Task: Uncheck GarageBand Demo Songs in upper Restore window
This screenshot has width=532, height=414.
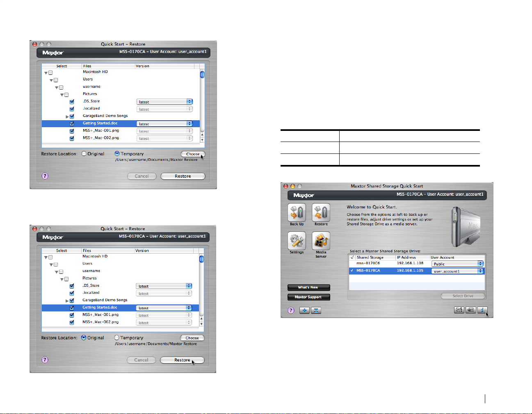Action: click(72, 117)
